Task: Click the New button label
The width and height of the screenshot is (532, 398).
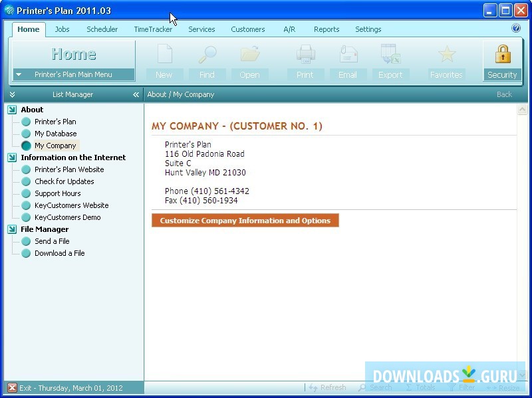Action: [164, 74]
